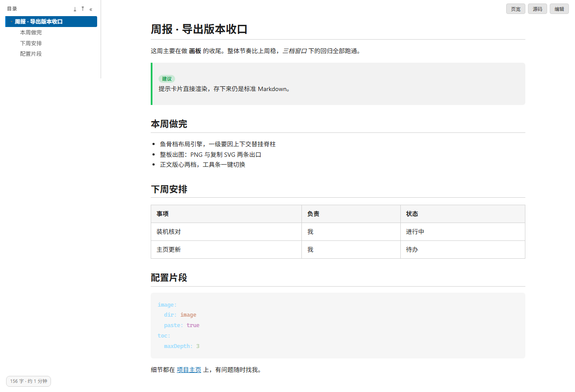
Task: Click the toc: key in the code block
Action: click(164, 336)
